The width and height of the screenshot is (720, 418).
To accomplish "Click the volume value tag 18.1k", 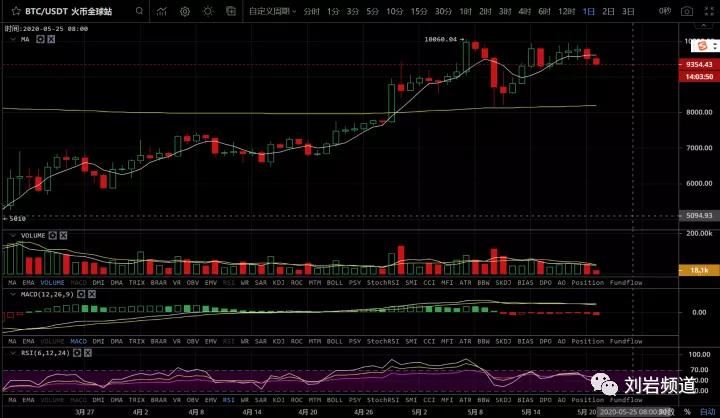I will click(x=699, y=270).
